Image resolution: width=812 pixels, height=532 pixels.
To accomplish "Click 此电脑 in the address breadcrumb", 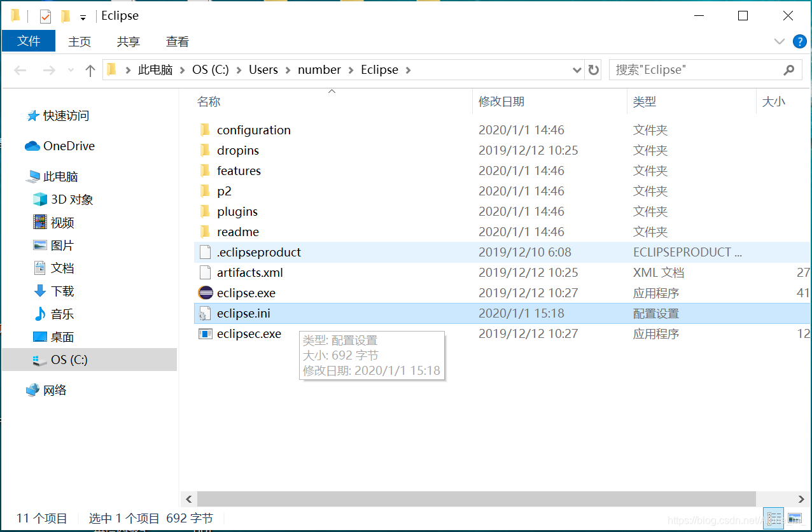I will [155, 70].
